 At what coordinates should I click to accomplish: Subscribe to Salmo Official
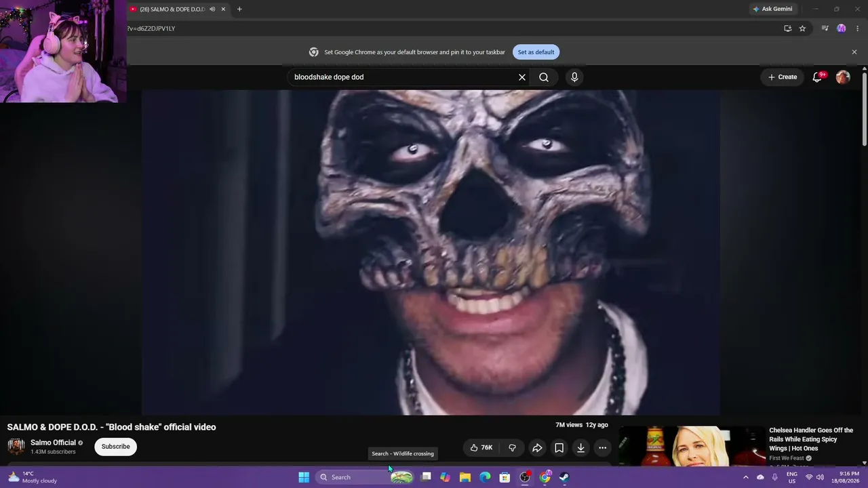[115, 447]
